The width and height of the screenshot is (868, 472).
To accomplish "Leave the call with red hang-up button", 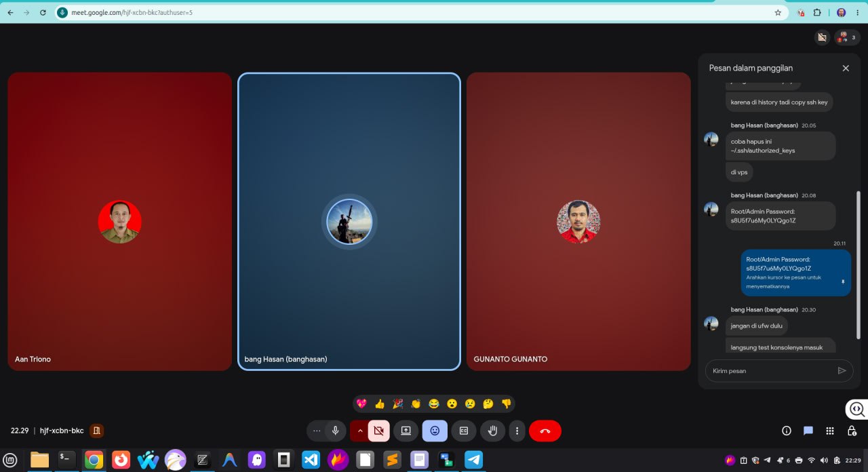I will [x=545, y=431].
